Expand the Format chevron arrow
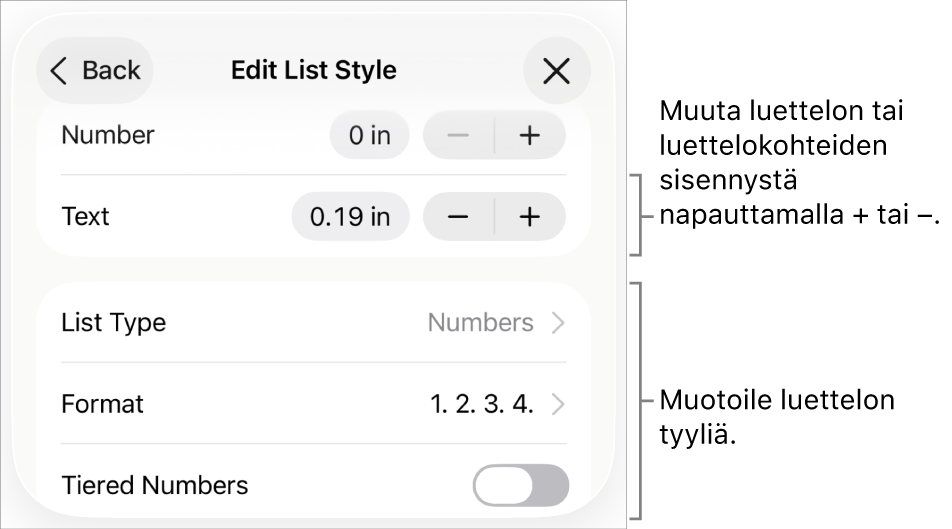 559,404
